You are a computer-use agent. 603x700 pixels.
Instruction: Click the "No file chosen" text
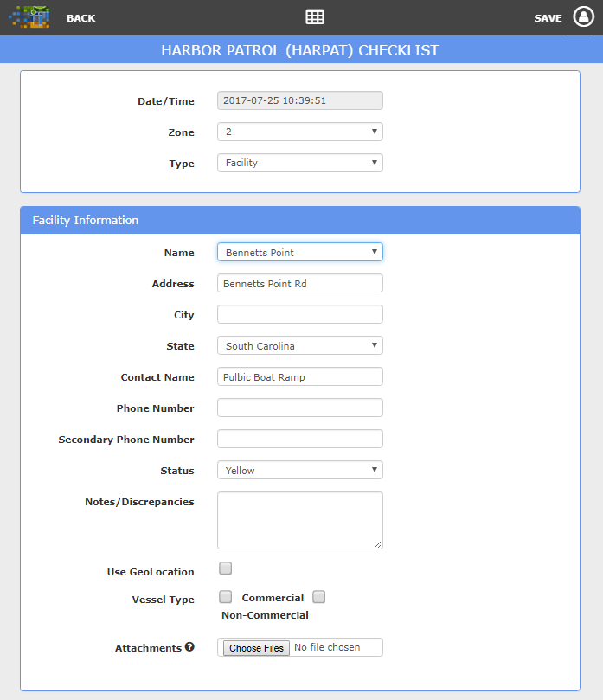[327, 647]
